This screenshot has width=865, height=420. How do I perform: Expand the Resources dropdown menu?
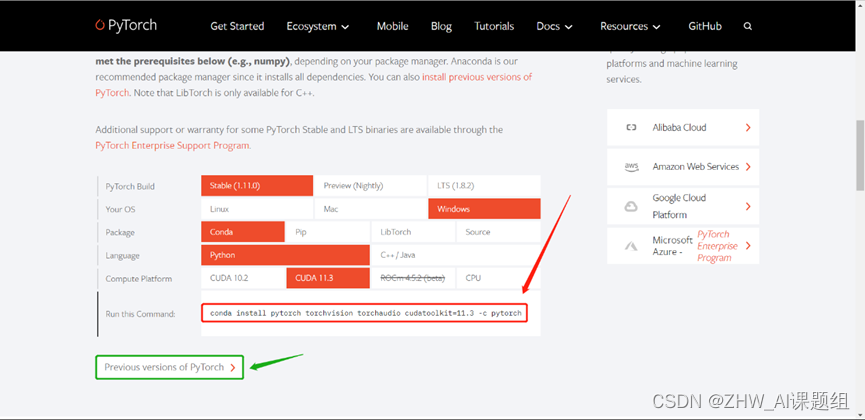pyautogui.click(x=631, y=26)
